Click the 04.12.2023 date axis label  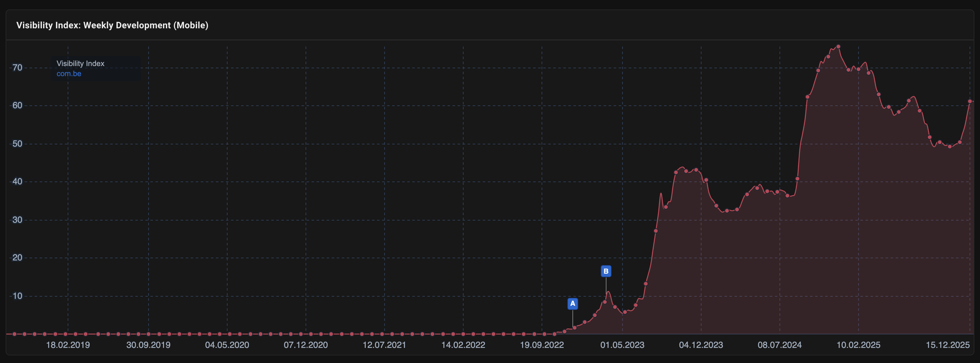click(701, 345)
